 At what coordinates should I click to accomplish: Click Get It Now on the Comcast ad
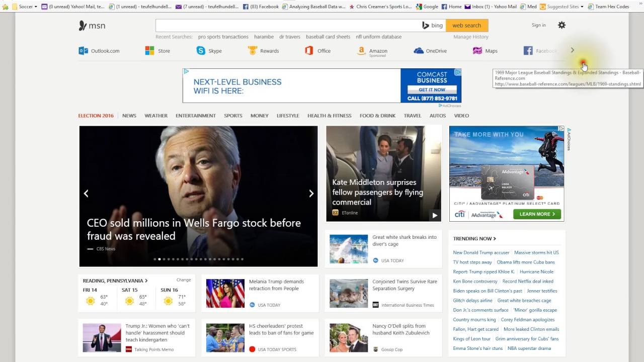432,89
